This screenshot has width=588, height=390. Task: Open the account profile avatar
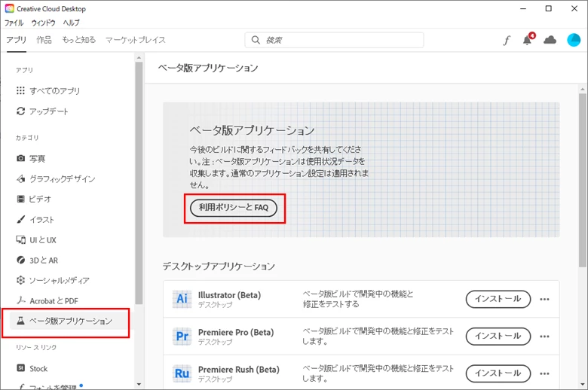click(x=574, y=40)
